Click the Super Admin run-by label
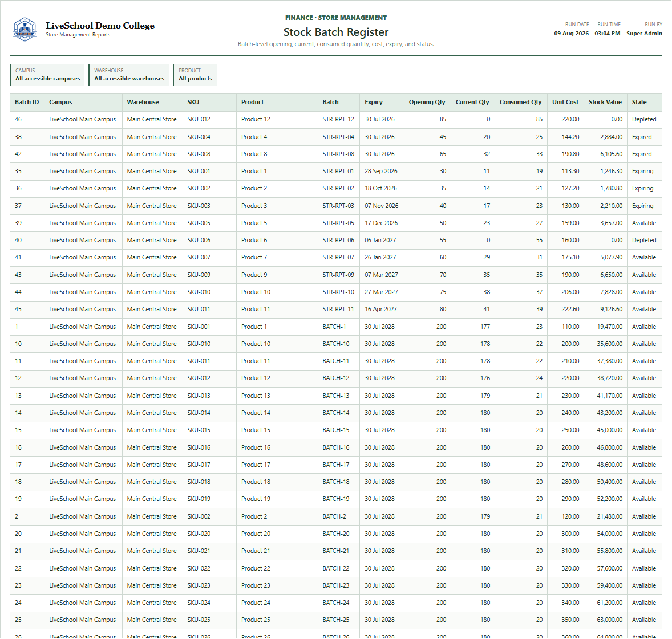 coord(644,34)
